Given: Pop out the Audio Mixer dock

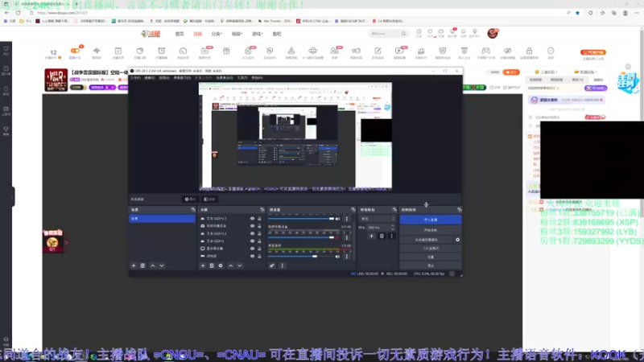Looking at the screenshot, I should point(353,210).
